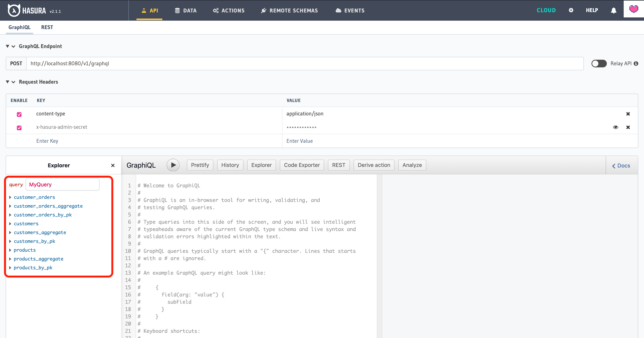Disable the x-hasura-admin-secret header checkbox
This screenshot has height=338, width=644.
(19, 128)
